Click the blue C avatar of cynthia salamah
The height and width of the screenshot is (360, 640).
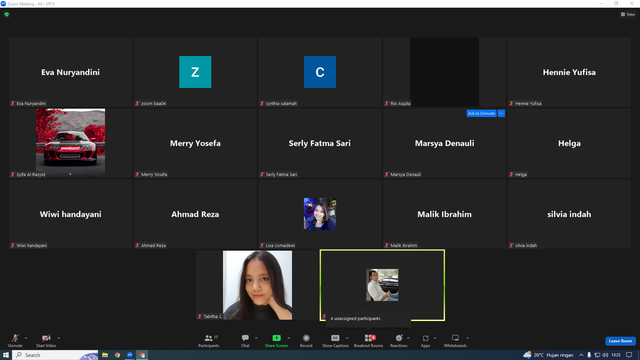(x=320, y=72)
